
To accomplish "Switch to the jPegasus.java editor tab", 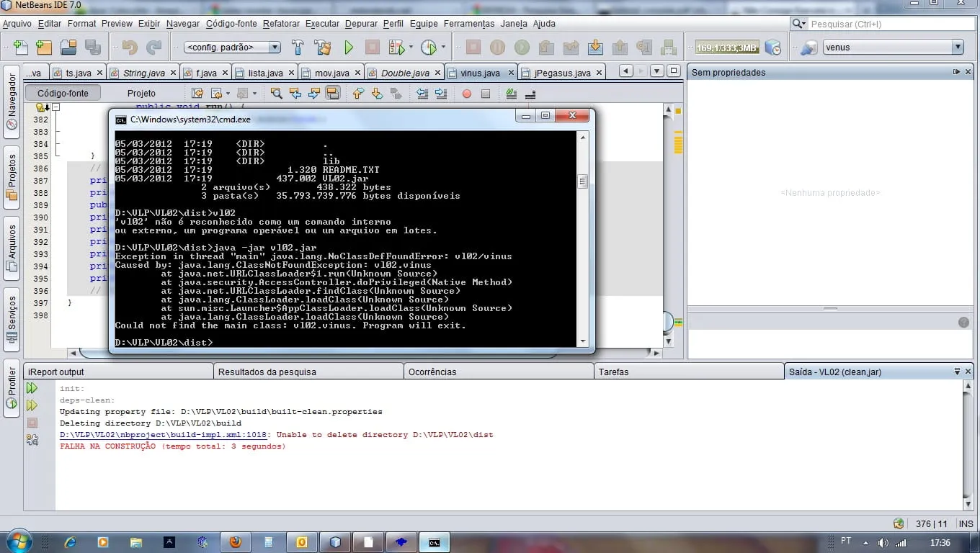I will click(x=562, y=73).
